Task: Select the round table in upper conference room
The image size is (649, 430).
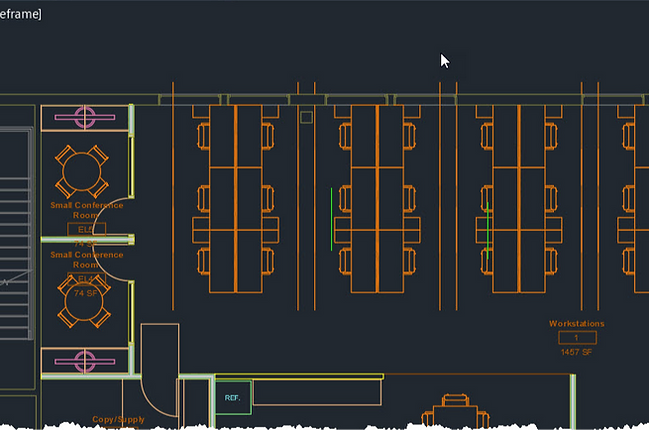Action: (x=82, y=171)
